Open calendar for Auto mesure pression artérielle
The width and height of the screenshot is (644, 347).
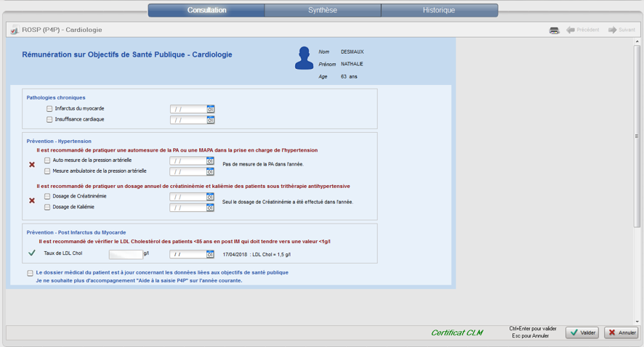pyautogui.click(x=210, y=161)
